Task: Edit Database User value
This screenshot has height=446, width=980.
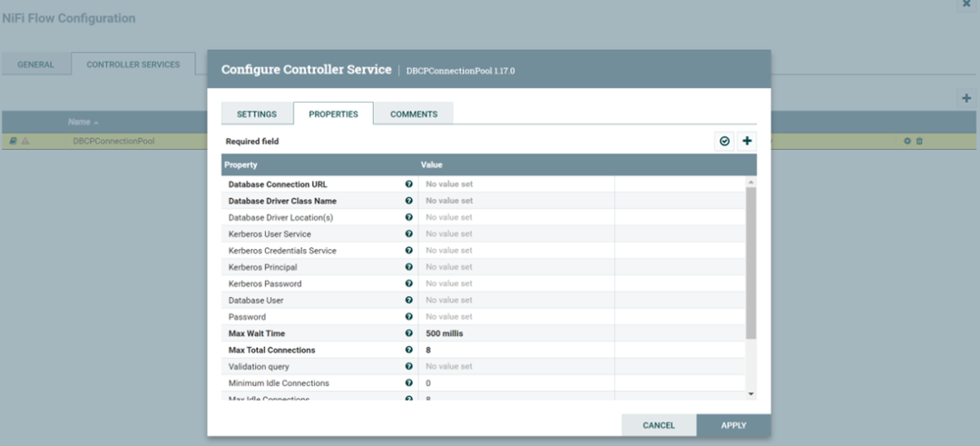Action: click(x=517, y=300)
